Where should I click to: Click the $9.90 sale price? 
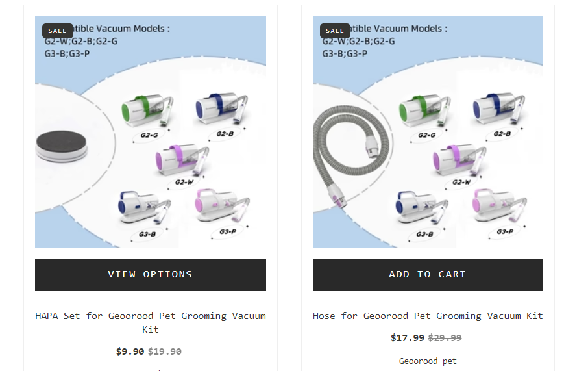(130, 352)
